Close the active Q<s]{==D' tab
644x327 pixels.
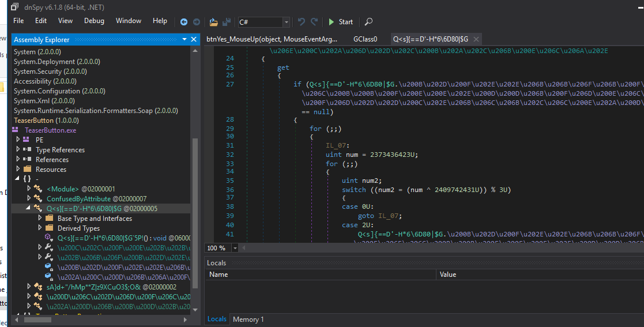[476, 39]
